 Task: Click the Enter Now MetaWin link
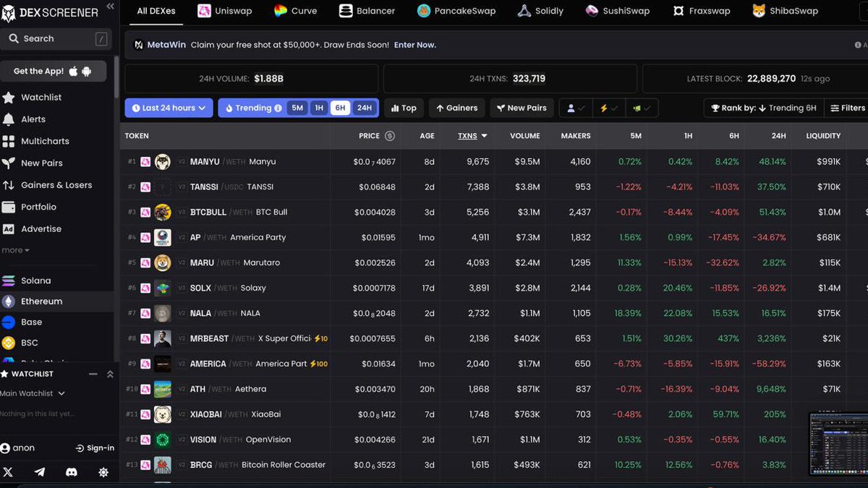click(414, 44)
